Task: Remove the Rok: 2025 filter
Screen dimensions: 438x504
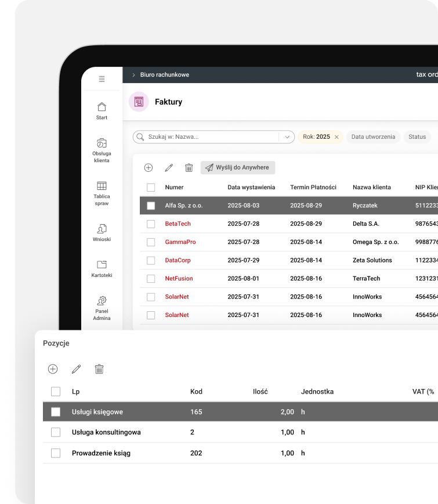Action: [x=336, y=137]
